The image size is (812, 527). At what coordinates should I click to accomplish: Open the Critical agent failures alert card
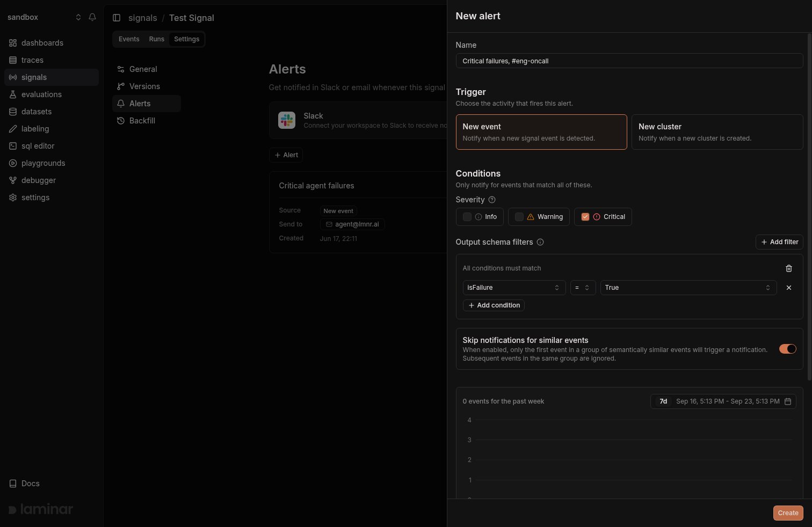point(358,212)
